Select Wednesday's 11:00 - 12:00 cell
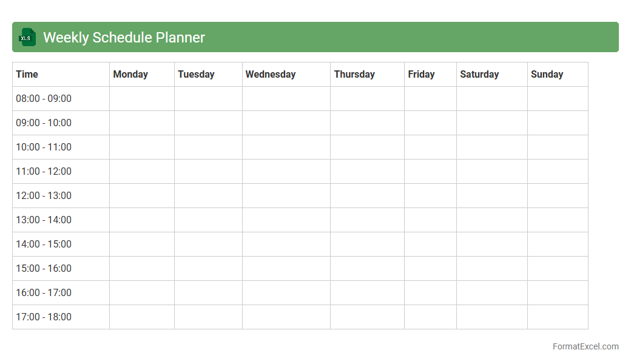The width and height of the screenshot is (631, 364). (286, 171)
